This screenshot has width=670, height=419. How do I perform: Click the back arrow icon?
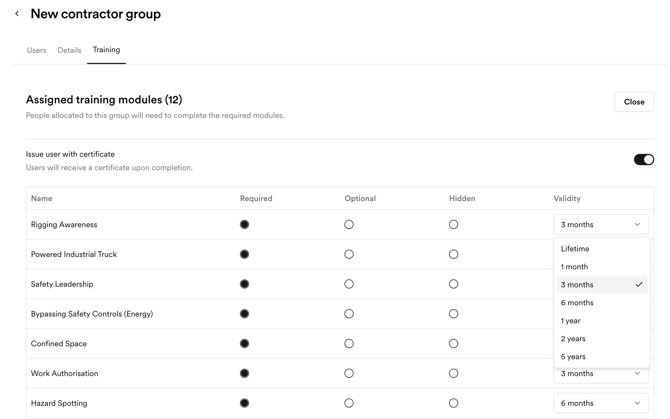pyautogui.click(x=17, y=14)
